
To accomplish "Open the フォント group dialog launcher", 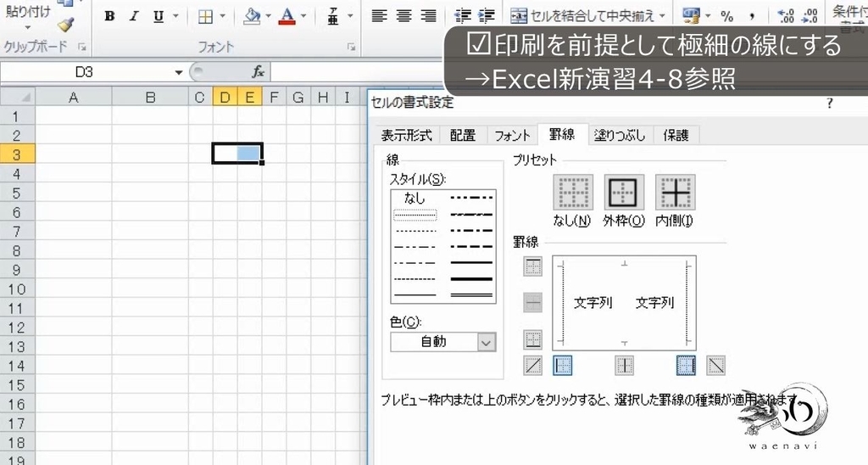I will pos(351,48).
